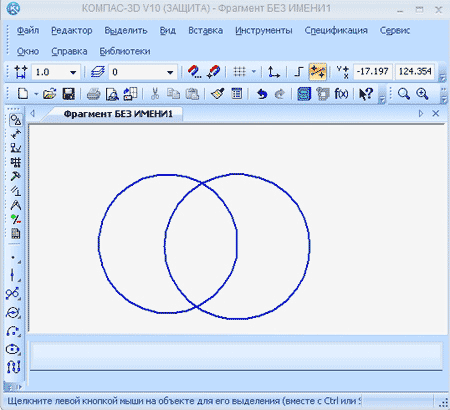Switch to Фрагмент БЕЗ ИМЕНИ1 tab

118,114
